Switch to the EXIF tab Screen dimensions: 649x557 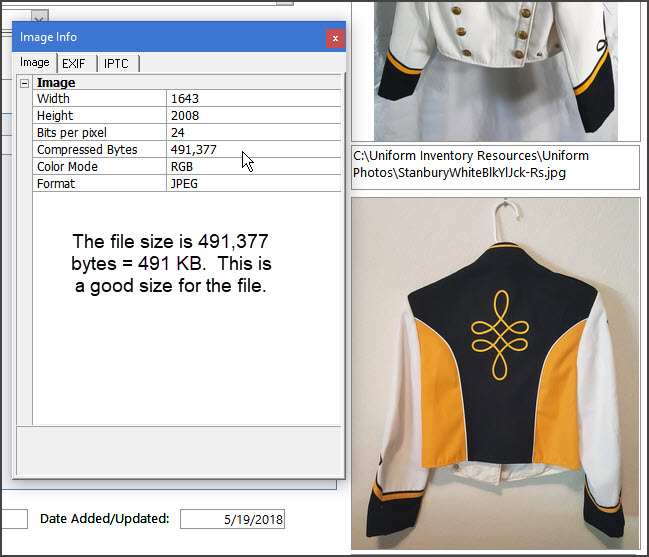click(75, 63)
